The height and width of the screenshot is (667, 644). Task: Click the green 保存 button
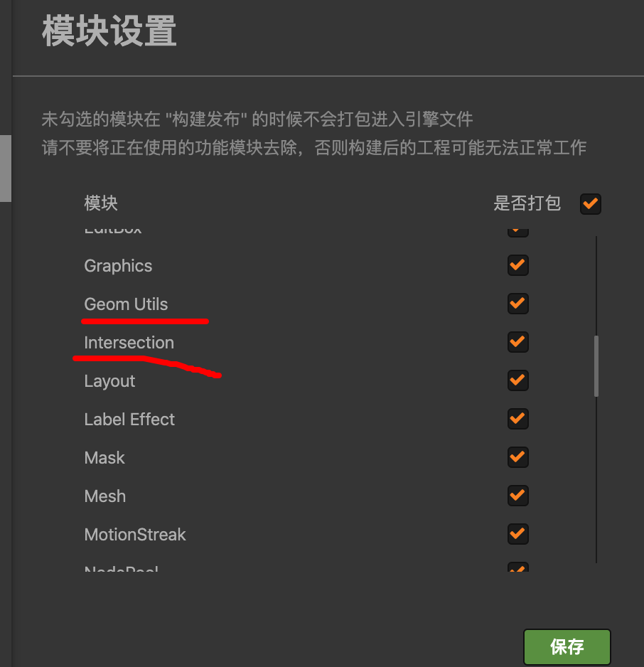(x=567, y=647)
